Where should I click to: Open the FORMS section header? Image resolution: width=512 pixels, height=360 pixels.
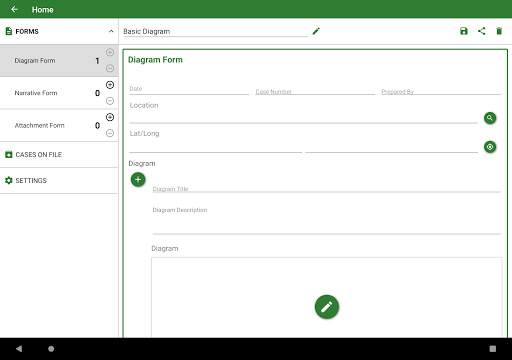[x=59, y=31]
